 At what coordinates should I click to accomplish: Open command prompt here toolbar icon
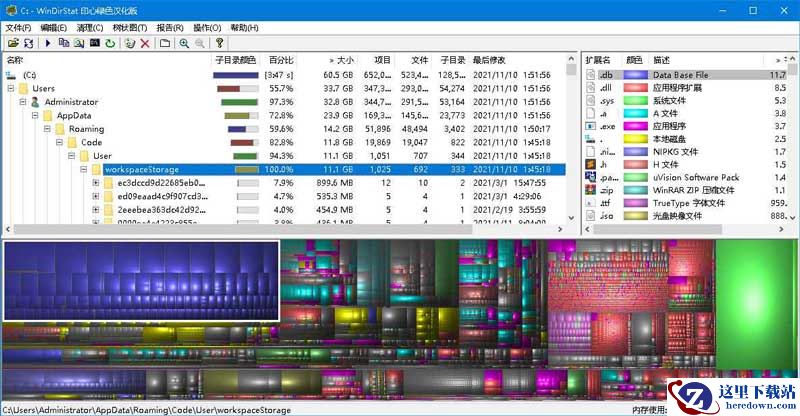pyautogui.click(x=94, y=44)
